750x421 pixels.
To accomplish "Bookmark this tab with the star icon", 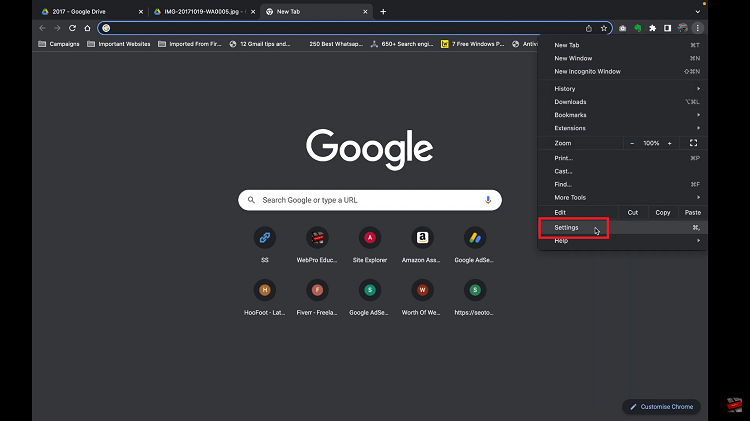I will tap(604, 28).
